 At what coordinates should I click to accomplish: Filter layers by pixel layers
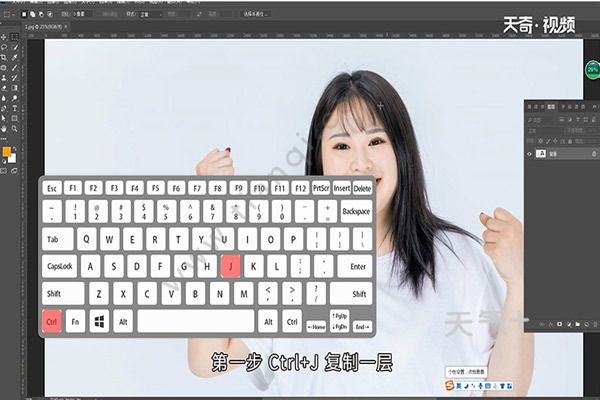click(x=562, y=119)
